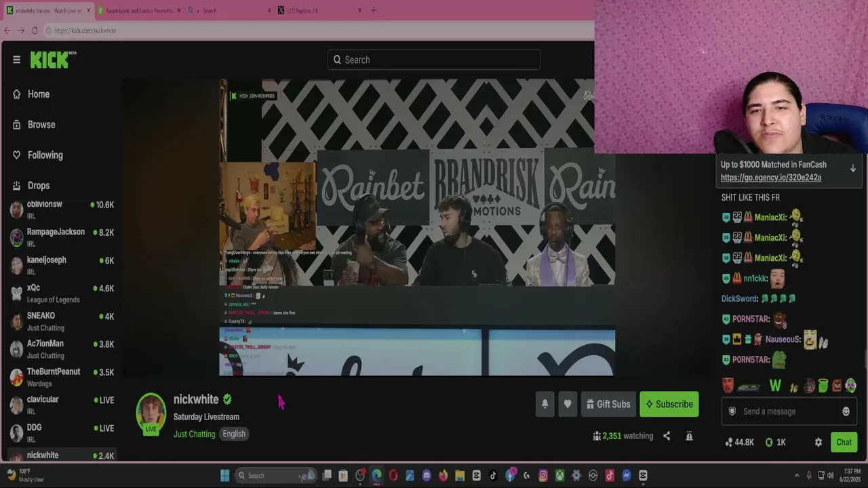This screenshot has width=868, height=488.
Task: Open the Xbox app from the taskbar
Action: 559,475
